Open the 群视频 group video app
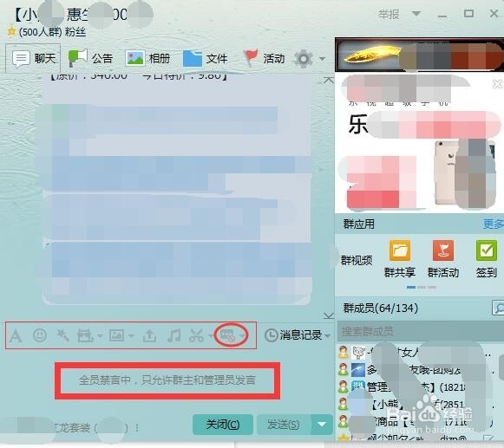 357,260
